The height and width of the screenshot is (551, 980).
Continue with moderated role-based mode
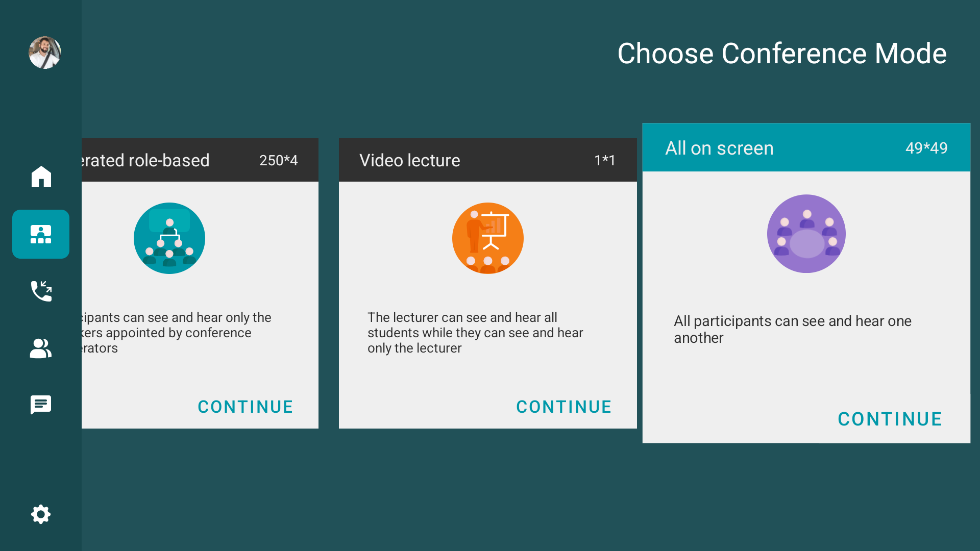[x=245, y=407]
